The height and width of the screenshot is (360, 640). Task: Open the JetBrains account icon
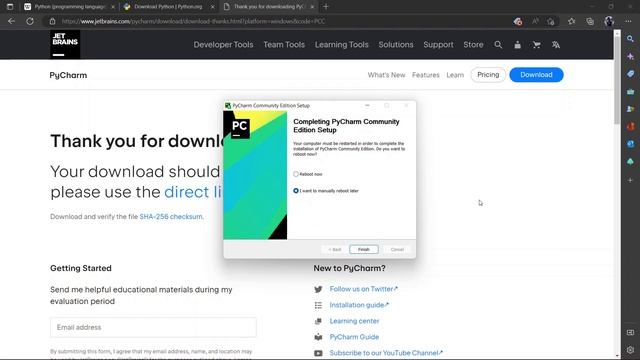click(517, 44)
